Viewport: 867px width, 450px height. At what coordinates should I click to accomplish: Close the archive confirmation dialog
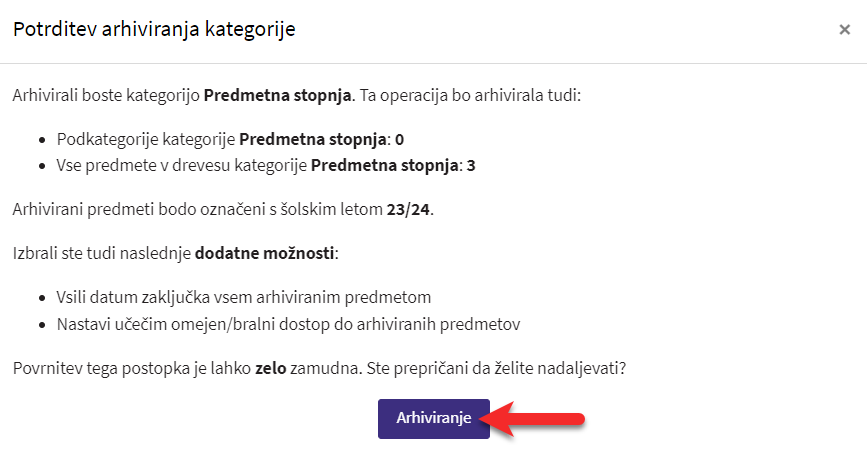tap(844, 29)
